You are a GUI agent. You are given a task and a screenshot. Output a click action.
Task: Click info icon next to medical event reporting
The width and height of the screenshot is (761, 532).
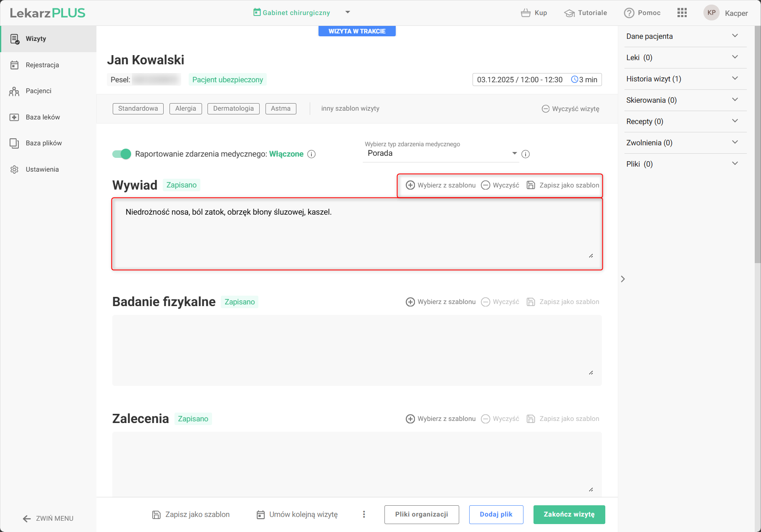point(311,154)
